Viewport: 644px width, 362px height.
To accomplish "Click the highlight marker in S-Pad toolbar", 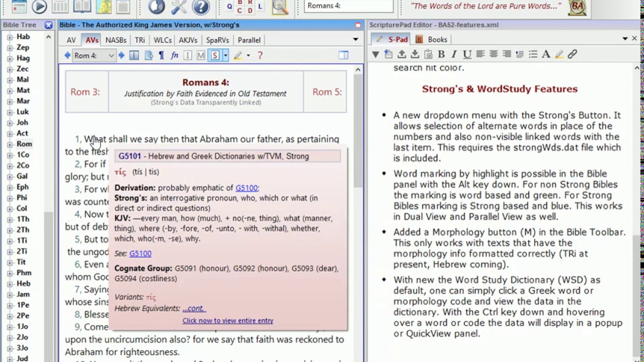I will [559, 54].
